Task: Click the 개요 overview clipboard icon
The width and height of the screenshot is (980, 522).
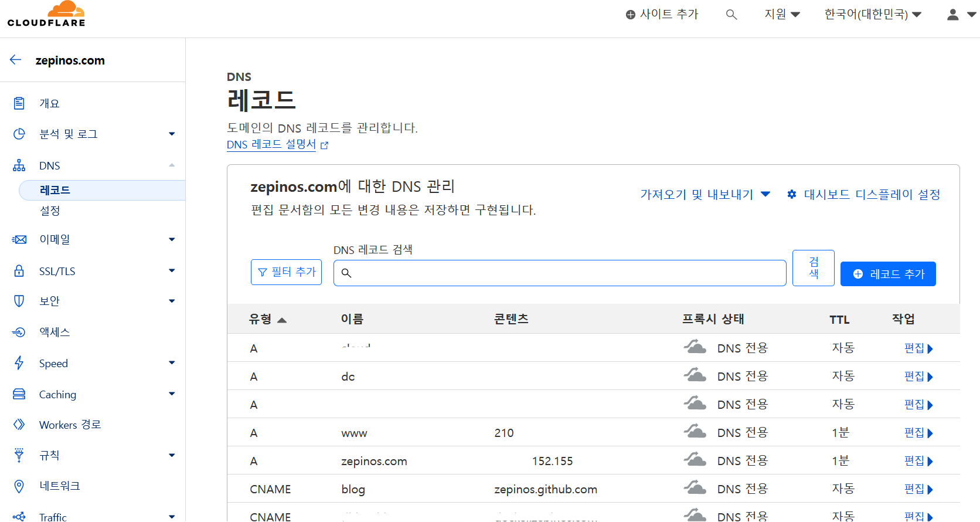Action: [x=19, y=103]
